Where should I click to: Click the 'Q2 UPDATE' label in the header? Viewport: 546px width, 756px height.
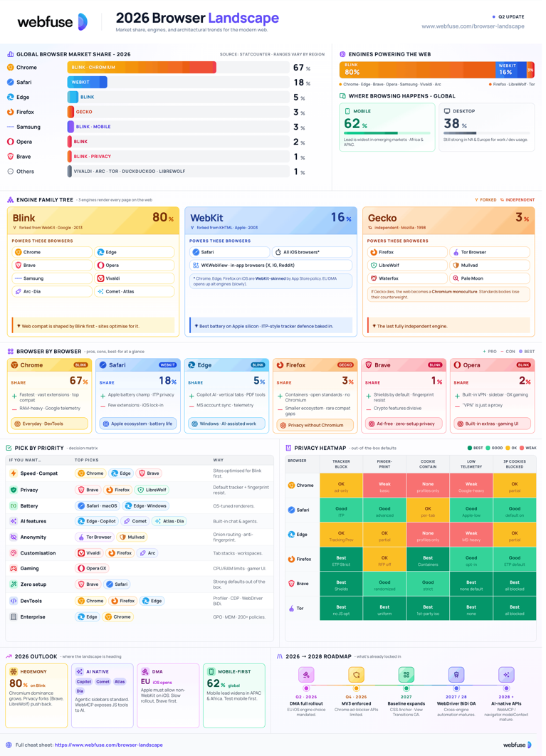(x=511, y=17)
